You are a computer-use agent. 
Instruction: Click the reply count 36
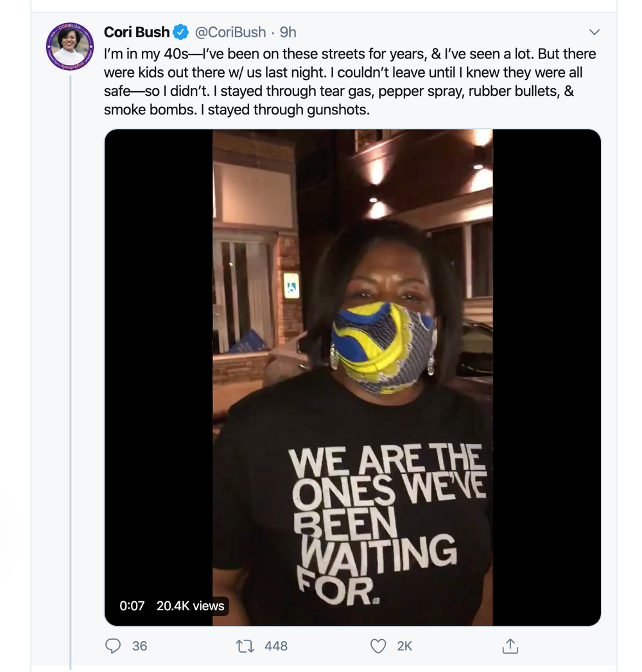pyautogui.click(x=140, y=646)
